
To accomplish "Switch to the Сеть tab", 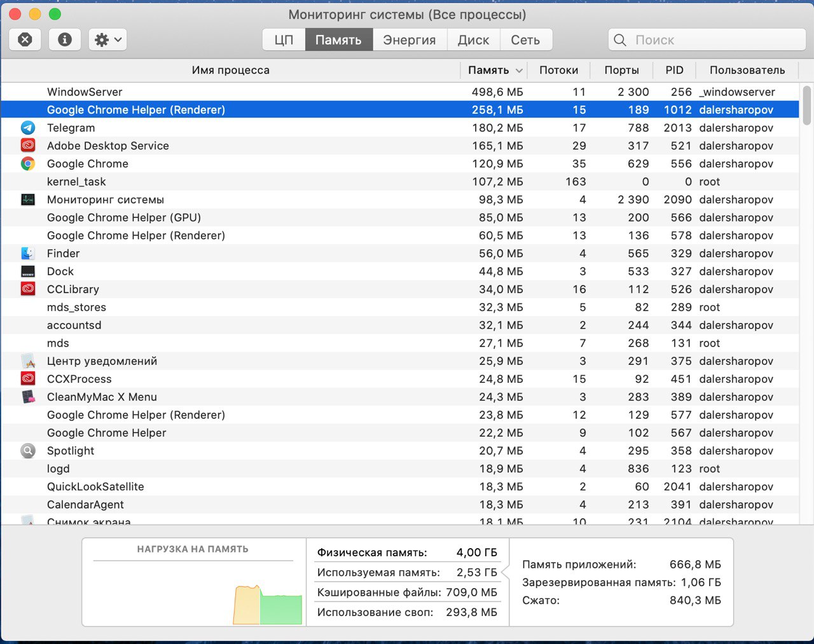I will click(525, 39).
